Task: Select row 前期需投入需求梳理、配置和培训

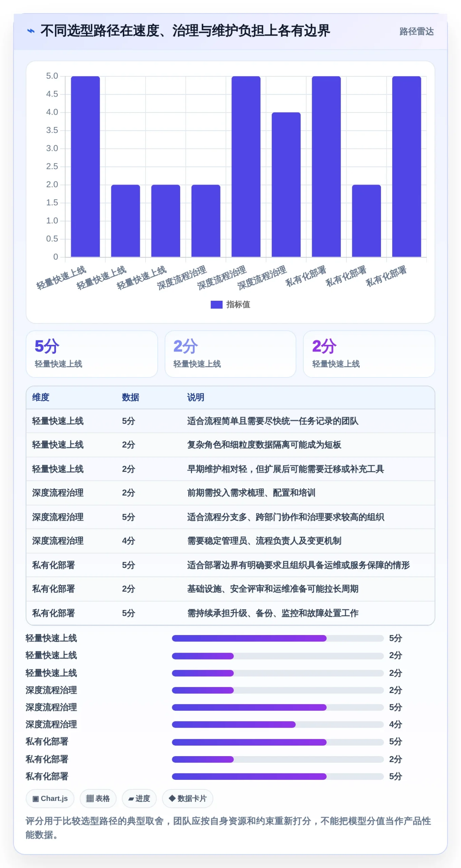Action: (230, 493)
